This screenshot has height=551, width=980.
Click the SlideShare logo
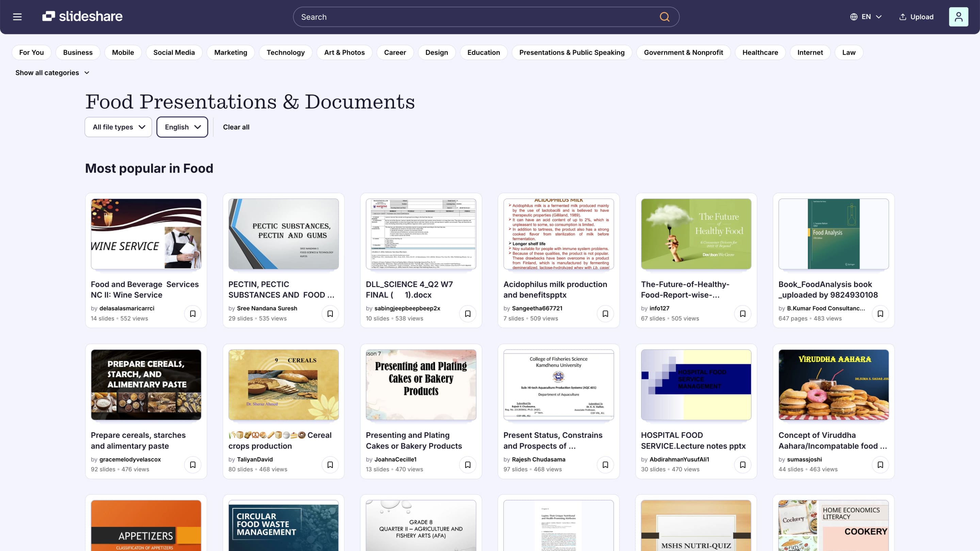(82, 16)
